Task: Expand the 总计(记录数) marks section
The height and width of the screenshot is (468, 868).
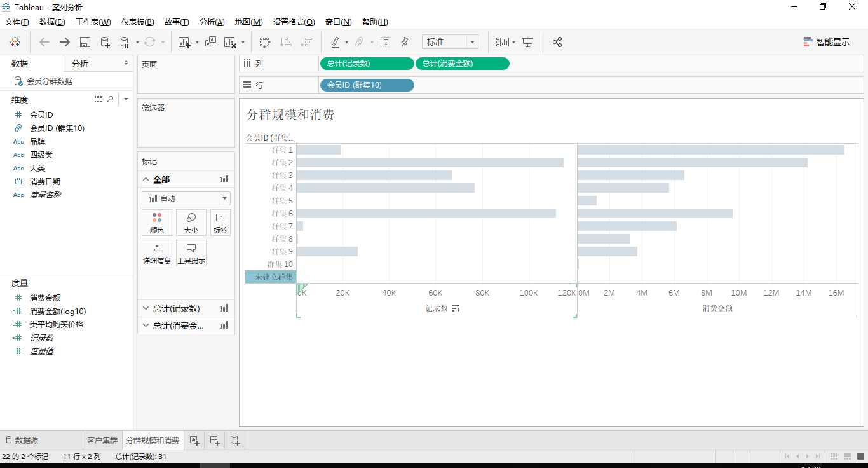Action: pyautogui.click(x=146, y=308)
